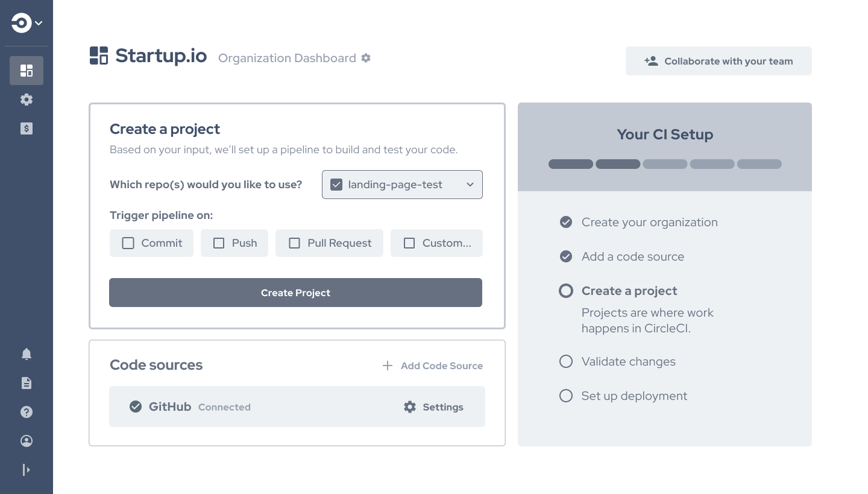Tick the Pull Request trigger checkbox
Viewport: 868px width, 494px height.
295,243
